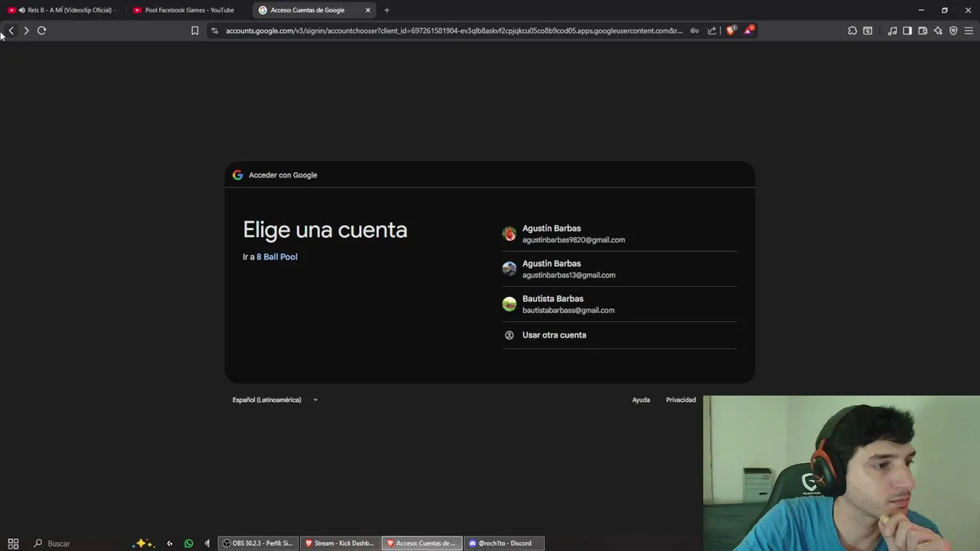Image resolution: width=980 pixels, height=551 pixels.
Task: Open Brave Shields lion icon
Action: pos(730,31)
